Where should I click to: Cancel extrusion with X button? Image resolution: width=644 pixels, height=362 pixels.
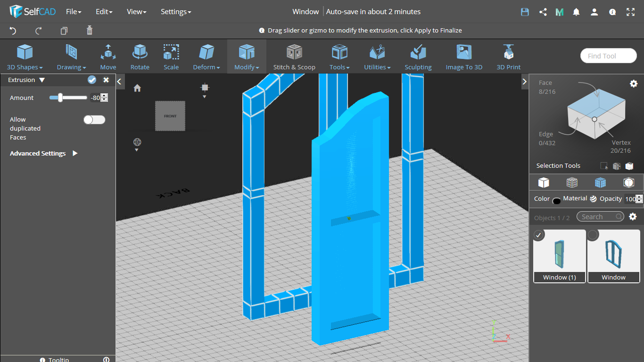(x=106, y=80)
